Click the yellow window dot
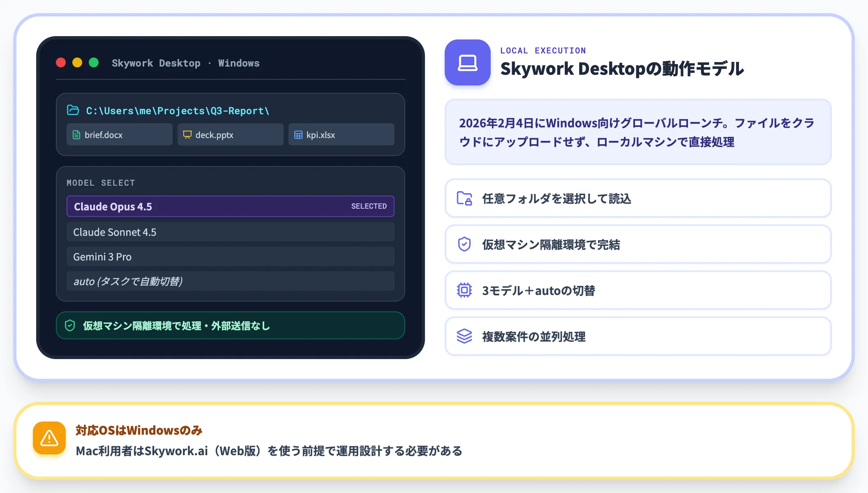Screen dimensions: 868x493 coord(77,62)
